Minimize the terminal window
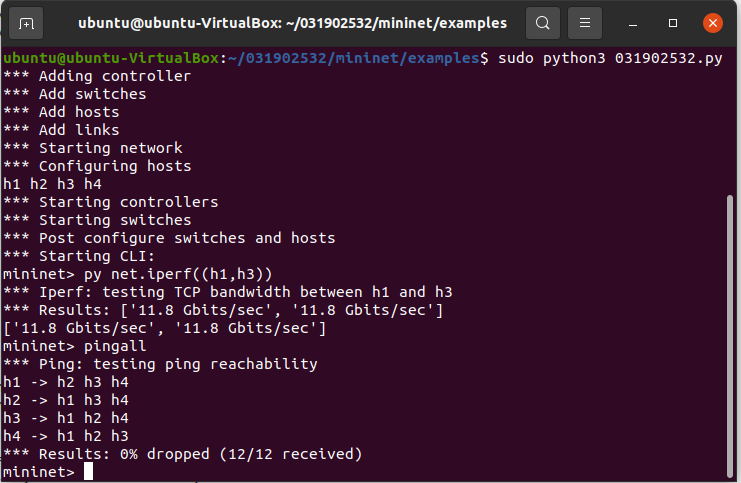The height and width of the screenshot is (483, 741). 633,23
